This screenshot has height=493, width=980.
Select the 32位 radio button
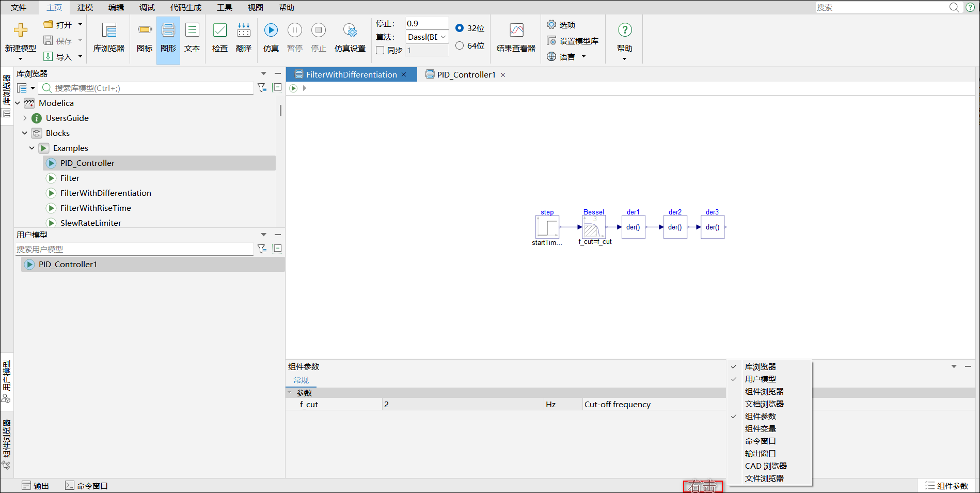click(460, 28)
